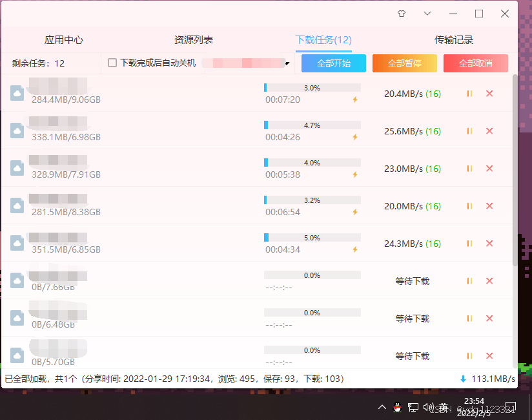Pause the 284.4MB/9.06GB download

pyautogui.click(x=469, y=94)
